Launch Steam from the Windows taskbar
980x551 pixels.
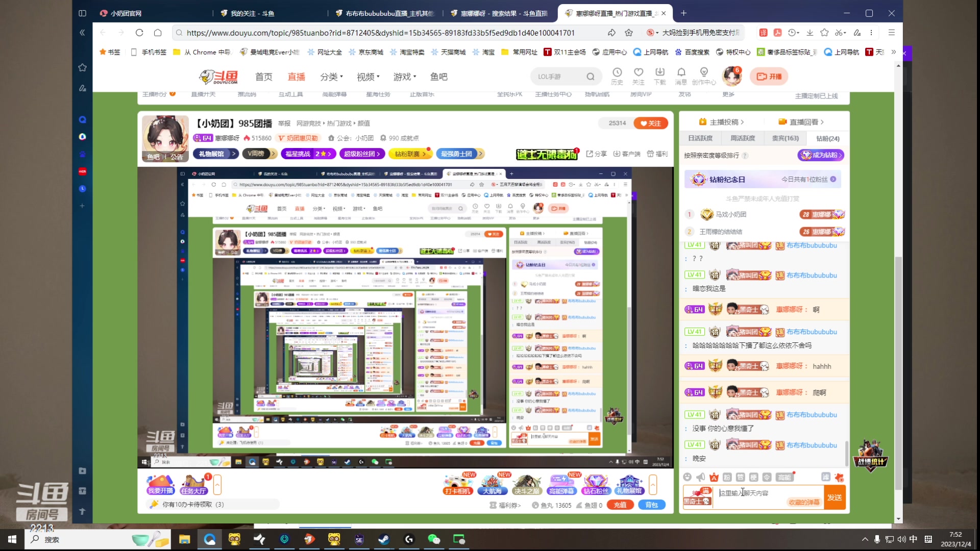[x=383, y=539]
